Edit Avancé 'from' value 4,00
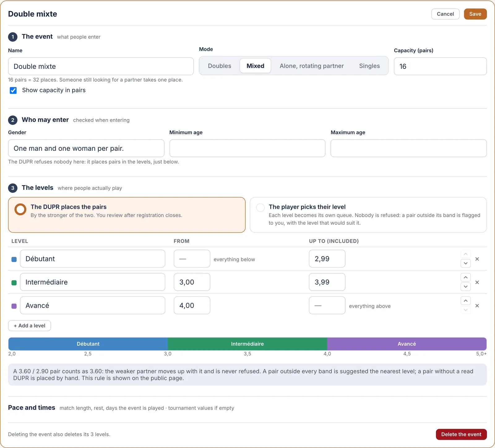The width and height of the screenshot is (495, 448). (x=192, y=305)
